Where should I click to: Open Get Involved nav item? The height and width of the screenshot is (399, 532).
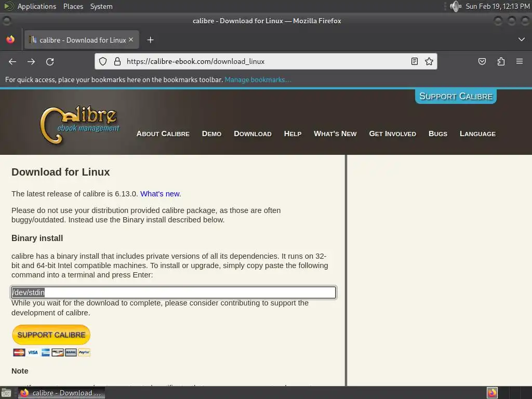click(393, 134)
